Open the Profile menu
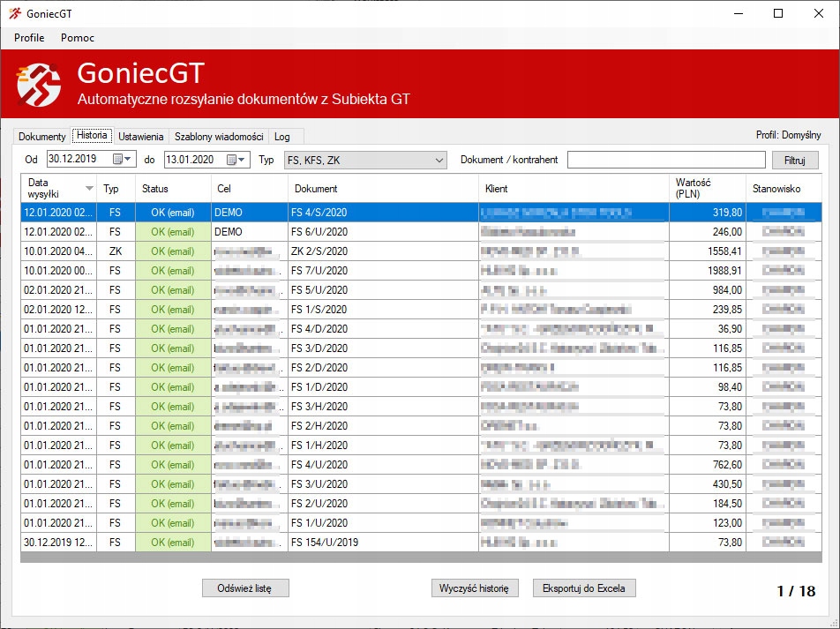Viewport: 840px width, 629px height. (x=29, y=38)
